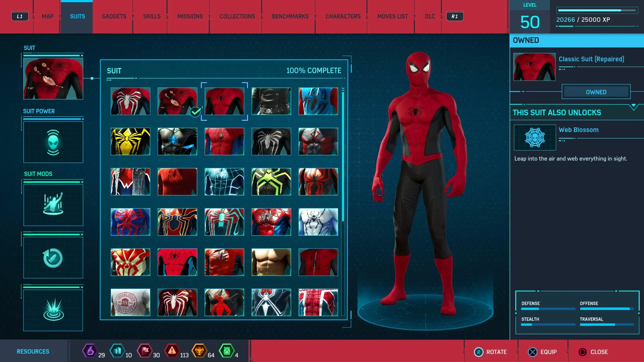Open the Collections tab
Viewport: 644px width, 362px height.
[237, 16]
